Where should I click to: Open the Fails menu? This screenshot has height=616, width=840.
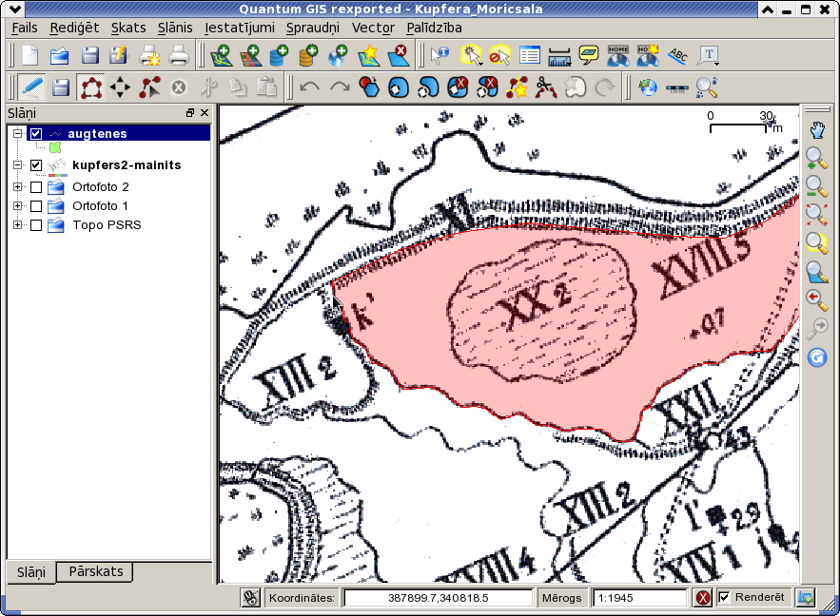[25, 28]
